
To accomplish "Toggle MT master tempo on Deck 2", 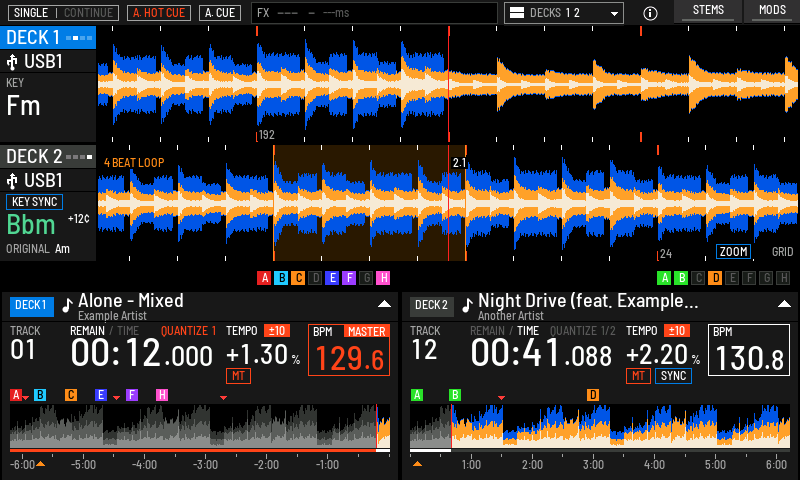I will (638, 376).
